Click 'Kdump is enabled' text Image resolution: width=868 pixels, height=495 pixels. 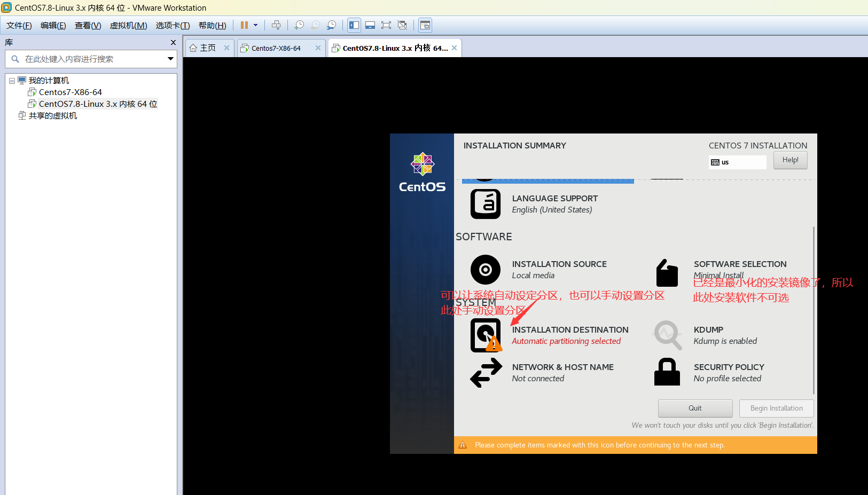[725, 341]
